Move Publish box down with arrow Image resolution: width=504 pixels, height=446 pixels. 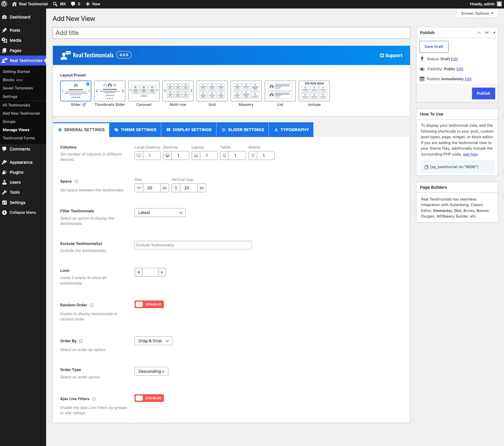tap(487, 33)
